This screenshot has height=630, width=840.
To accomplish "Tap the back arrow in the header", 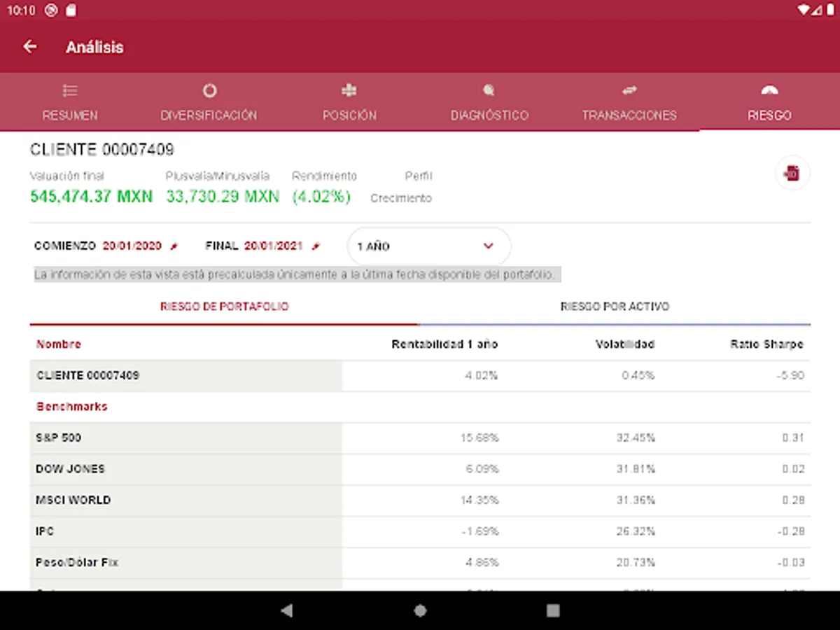I will click(x=29, y=47).
